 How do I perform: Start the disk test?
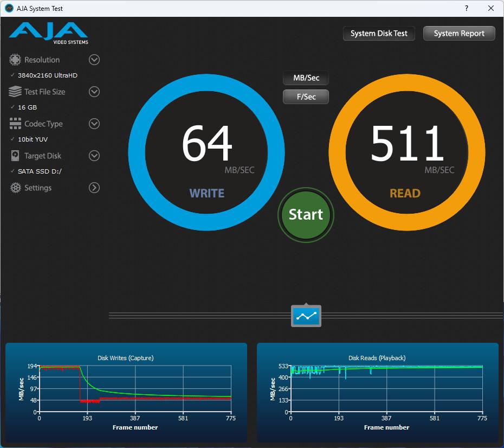click(306, 215)
